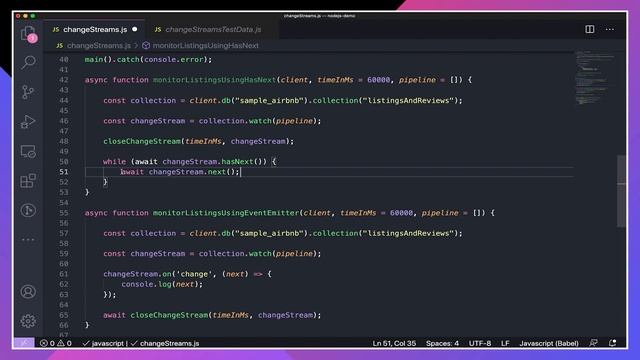Open the Accounts icon
640x360 pixels.
[x=28, y=292]
